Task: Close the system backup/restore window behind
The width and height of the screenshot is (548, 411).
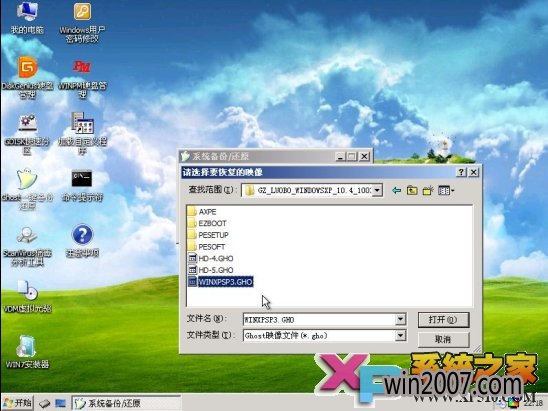Action: coord(365,156)
